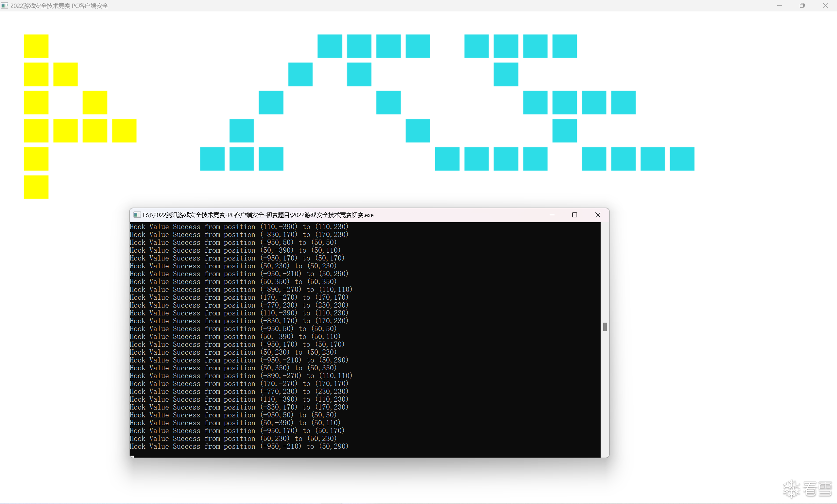Image resolution: width=837 pixels, height=504 pixels.
Task: Click the topmost yellow square
Action: pyautogui.click(x=36, y=46)
